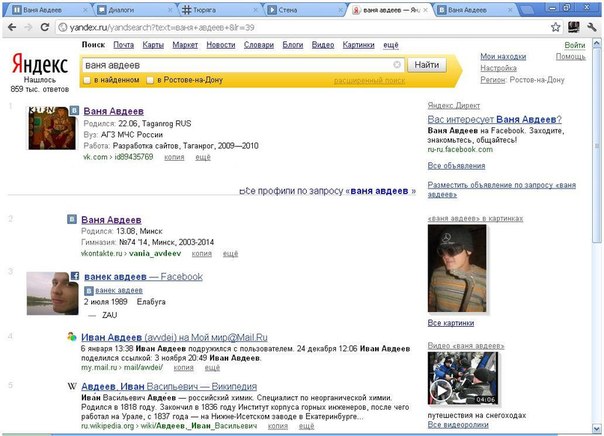
Task: Open the Помощь link
Action: 570,57
